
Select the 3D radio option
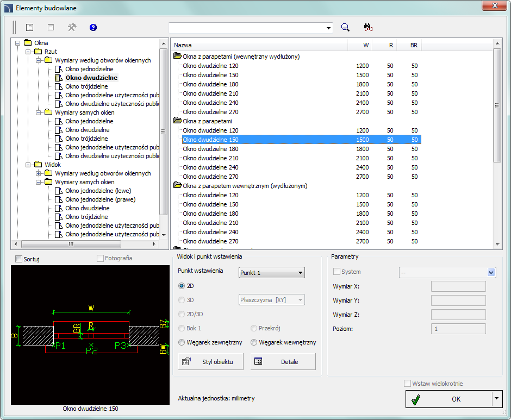pyautogui.click(x=182, y=300)
